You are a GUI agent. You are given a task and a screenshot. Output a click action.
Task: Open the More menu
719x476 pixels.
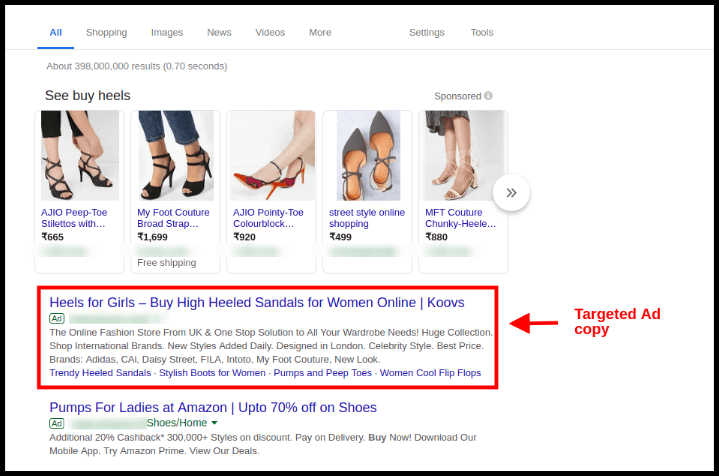(x=320, y=33)
